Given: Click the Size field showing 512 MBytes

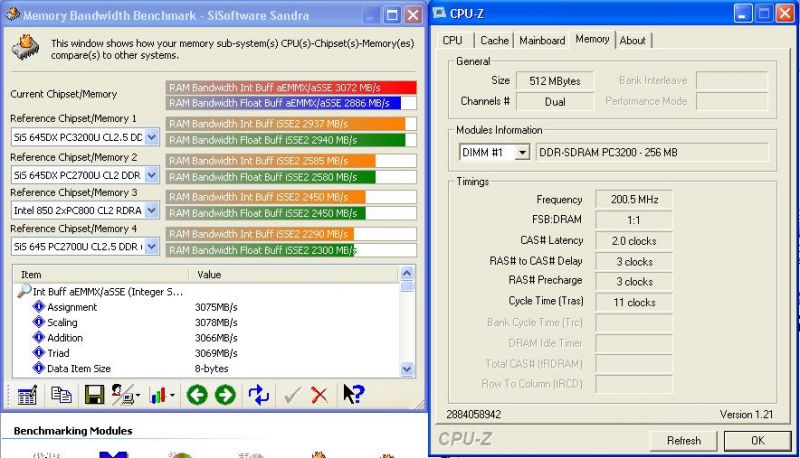Looking at the screenshot, I should pos(555,81).
